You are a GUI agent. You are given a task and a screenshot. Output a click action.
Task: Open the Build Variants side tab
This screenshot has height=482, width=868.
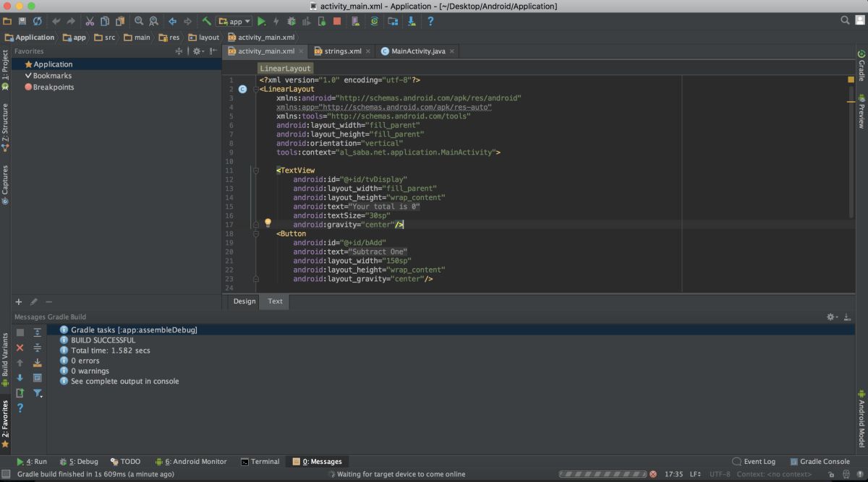5,360
